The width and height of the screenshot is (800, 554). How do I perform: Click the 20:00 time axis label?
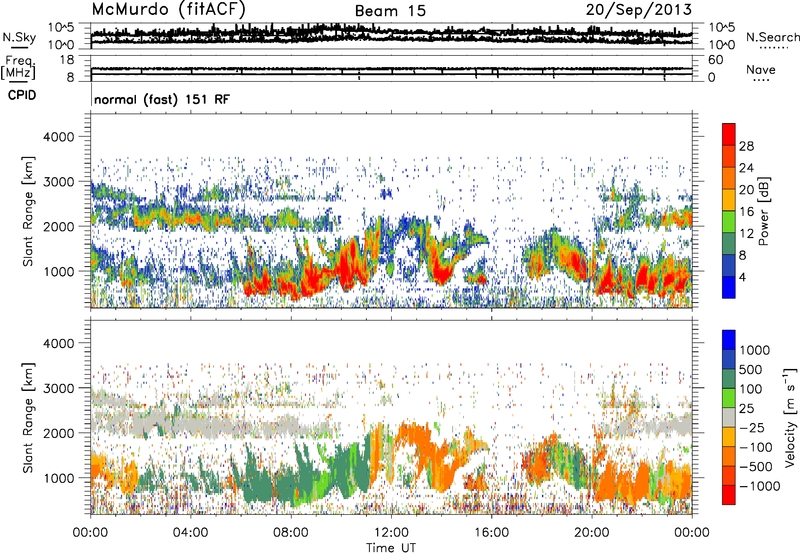tap(591, 533)
